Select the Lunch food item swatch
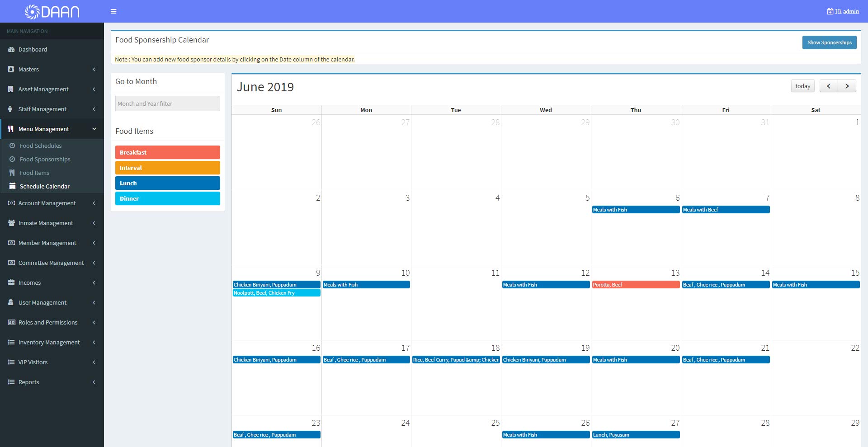The height and width of the screenshot is (447, 868). (168, 183)
